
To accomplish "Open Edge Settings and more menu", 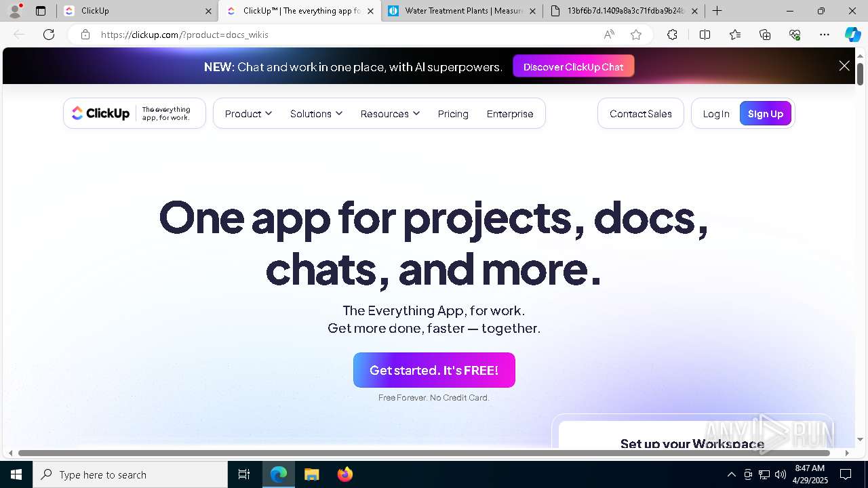I will tap(825, 35).
